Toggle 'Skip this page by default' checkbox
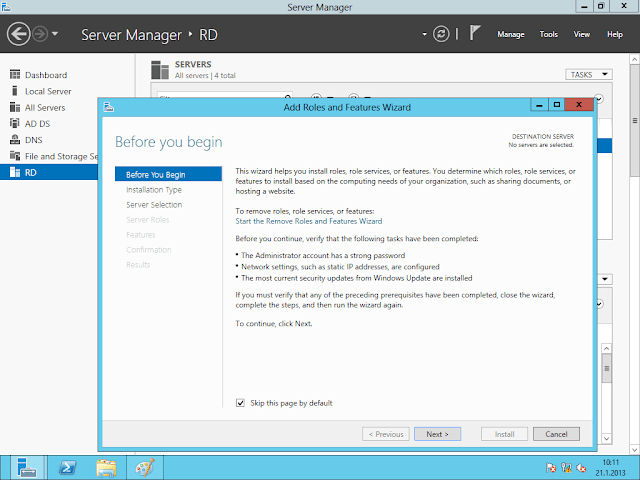640x480 pixels. point(240,403)
